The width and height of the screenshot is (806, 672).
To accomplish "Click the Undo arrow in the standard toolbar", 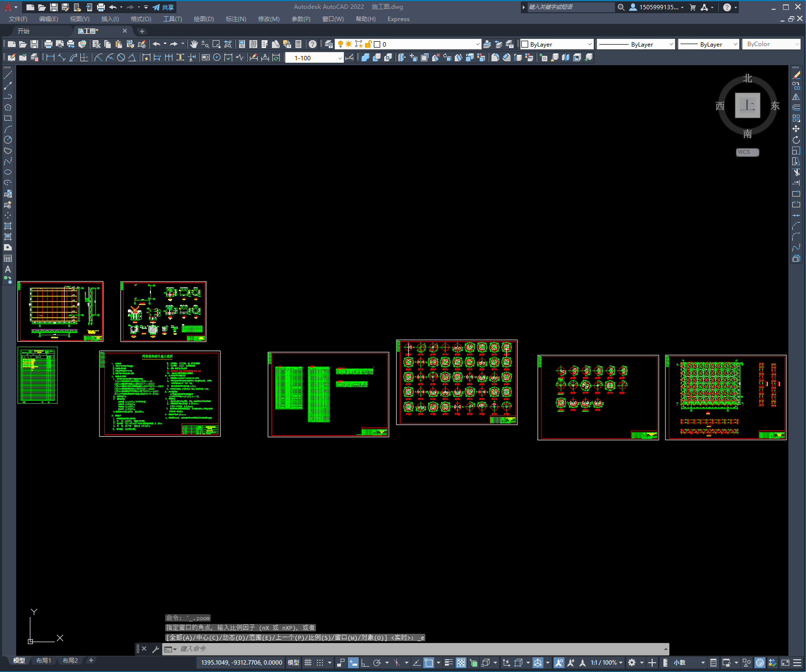I will click(156, 44).
